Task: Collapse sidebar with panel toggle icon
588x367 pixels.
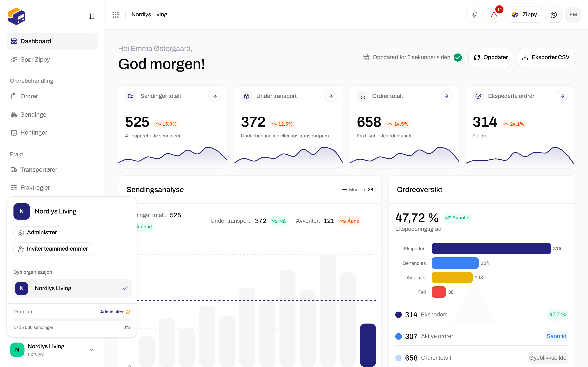Action: 91,16
